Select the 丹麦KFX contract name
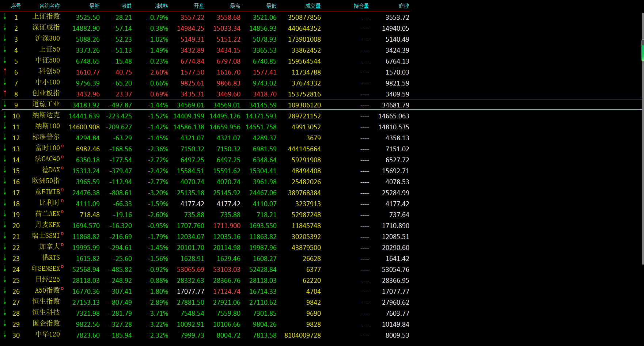This screenshot has height=346, width=644. coord(48,225)
